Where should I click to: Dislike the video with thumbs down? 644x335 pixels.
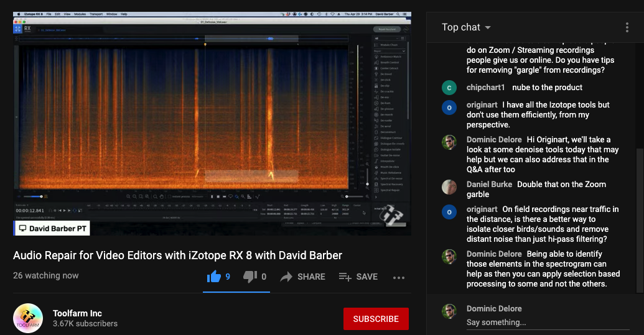pos(250,277)
